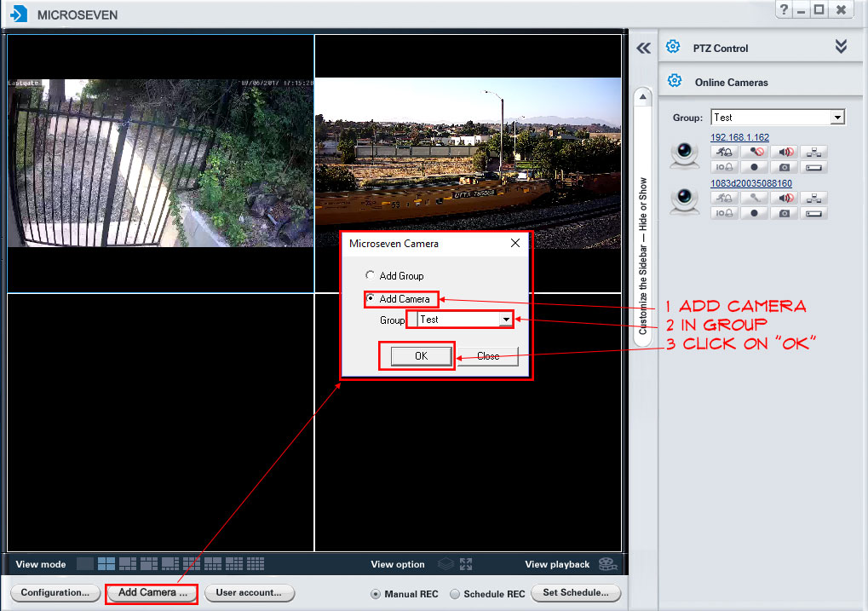The image size is (868, 611).
Task: Toggle motion alarm for camera 192.168.1.162
Action: click(x=724, y=152)
